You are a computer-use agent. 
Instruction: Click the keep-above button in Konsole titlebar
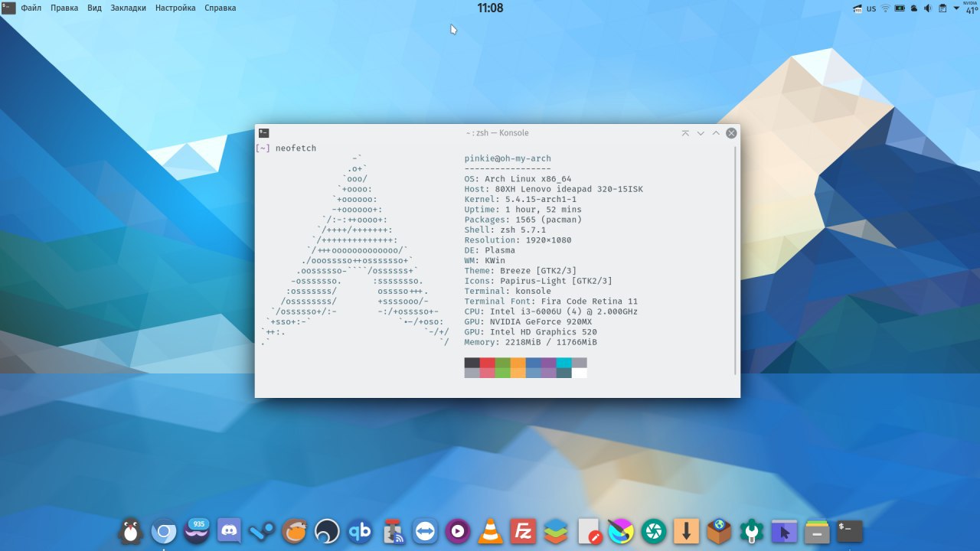[x=685, y=133]
